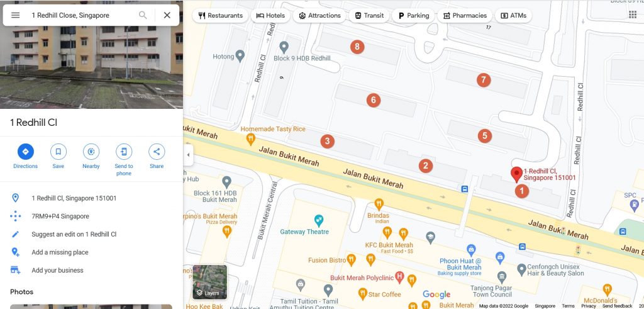Clear the search with the X icon
This screenshot has height=309, width=644.
tap(167, 15)
